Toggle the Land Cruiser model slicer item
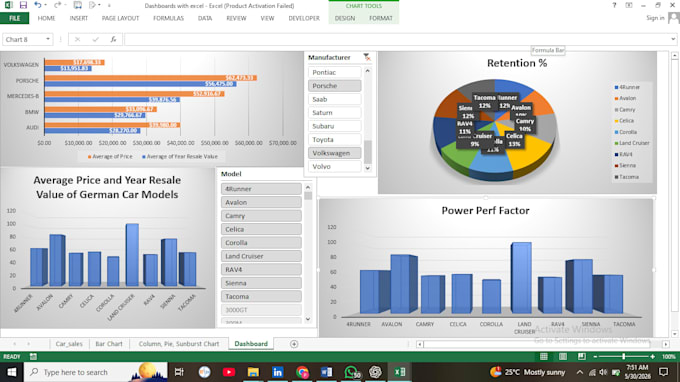This screenshot has width=680, height=382. tap(261, 256)
